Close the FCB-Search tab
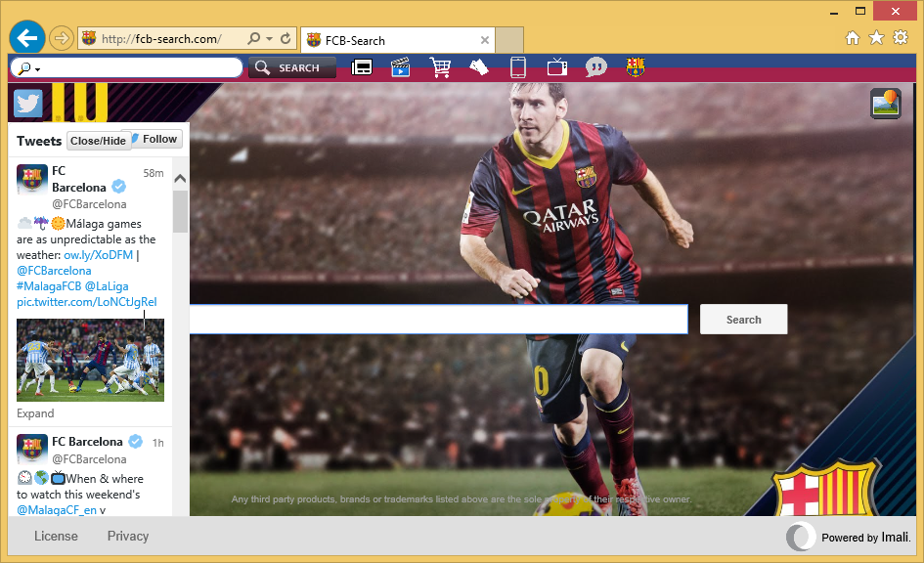The image size is (924, 563). [484, 40]
